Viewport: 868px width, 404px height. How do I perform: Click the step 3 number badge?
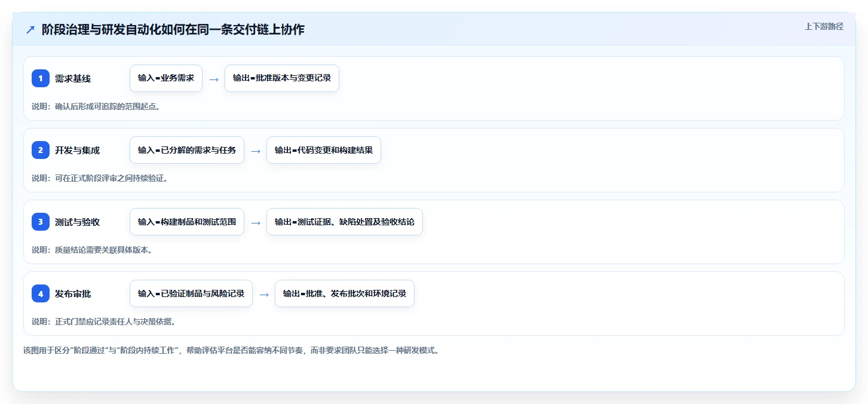click(41, 222)
